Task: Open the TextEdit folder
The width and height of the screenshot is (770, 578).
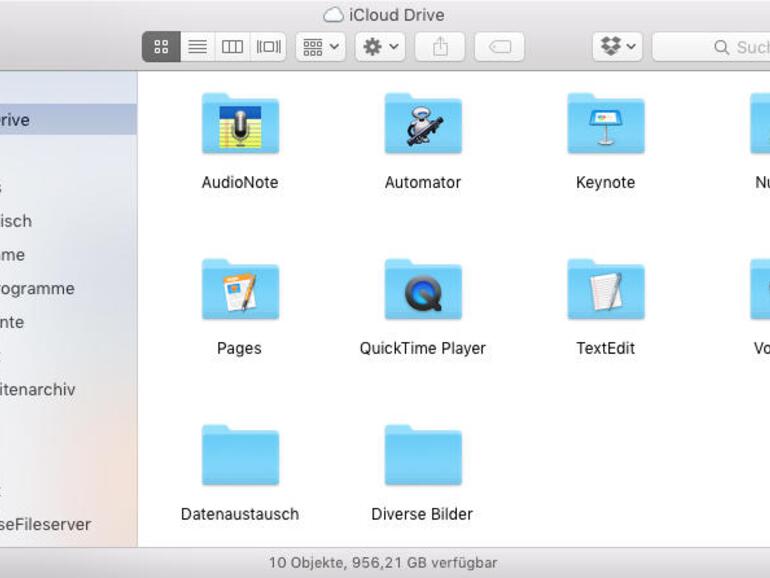Action: point(605,291)
